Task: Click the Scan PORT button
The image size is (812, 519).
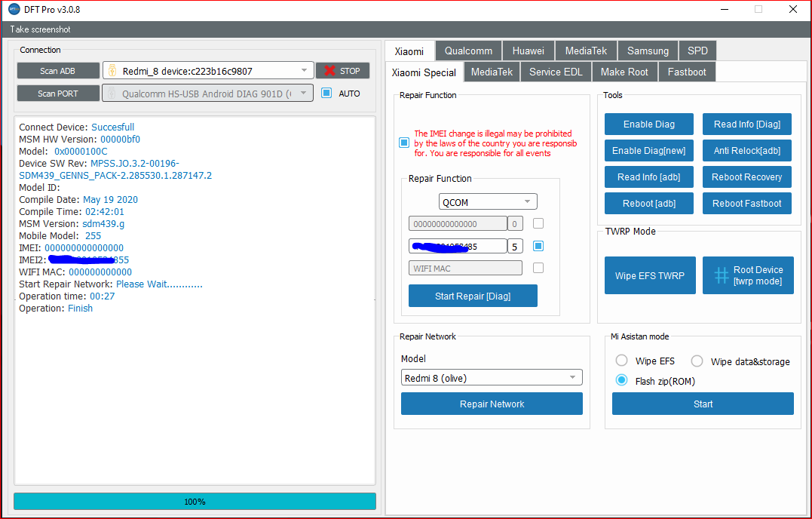Action: pos(58,94)
